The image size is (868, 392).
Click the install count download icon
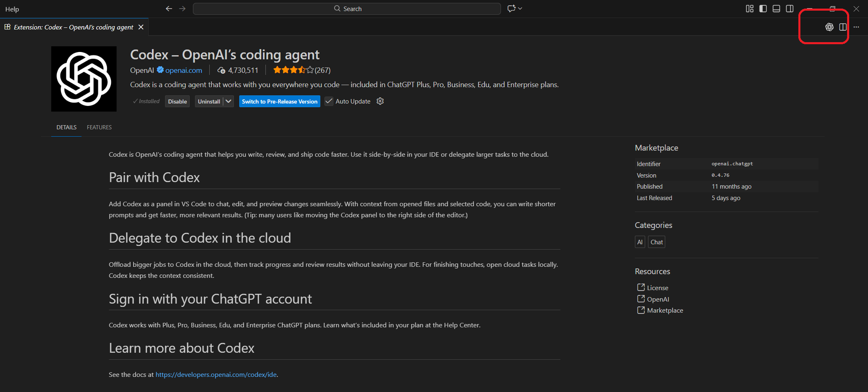pos(221,70)
